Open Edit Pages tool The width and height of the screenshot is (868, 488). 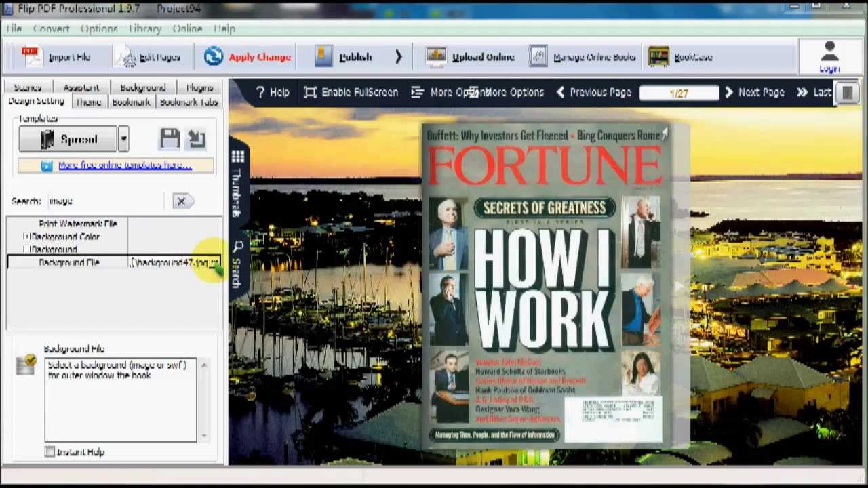click(147, 57)
